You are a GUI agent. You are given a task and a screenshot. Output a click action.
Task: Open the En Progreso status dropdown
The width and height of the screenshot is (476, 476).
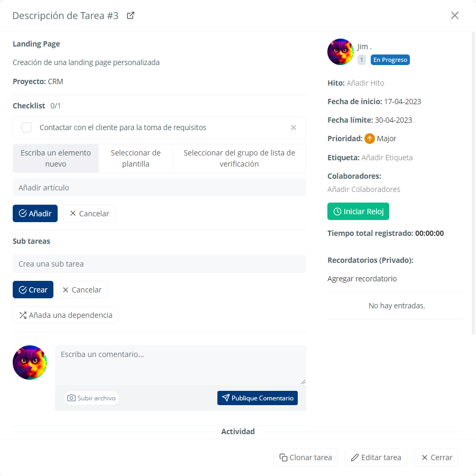point(390,60)
